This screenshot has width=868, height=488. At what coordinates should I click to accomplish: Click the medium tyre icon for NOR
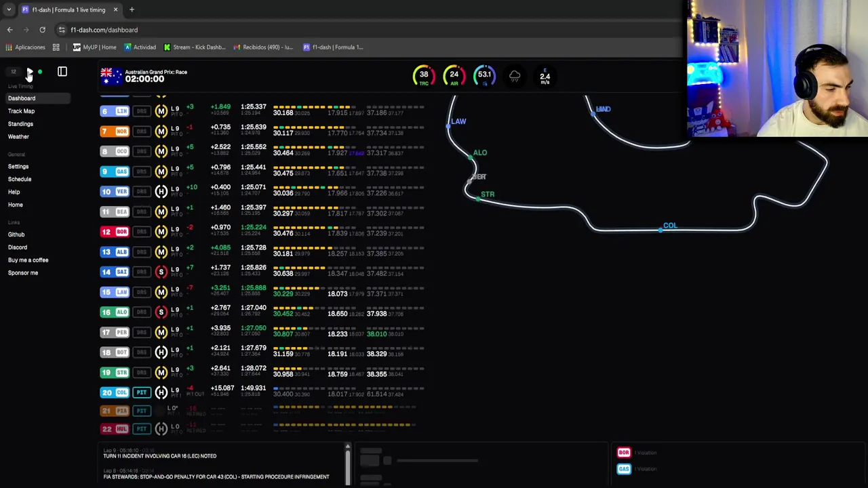click(x=161, y=131)
